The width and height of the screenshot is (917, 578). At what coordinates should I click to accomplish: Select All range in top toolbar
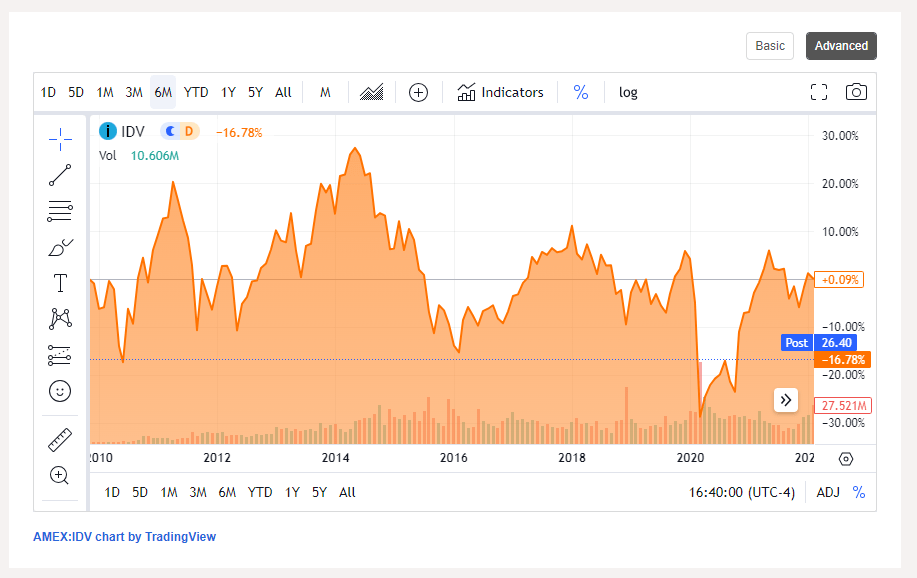[x=284, y=92]
